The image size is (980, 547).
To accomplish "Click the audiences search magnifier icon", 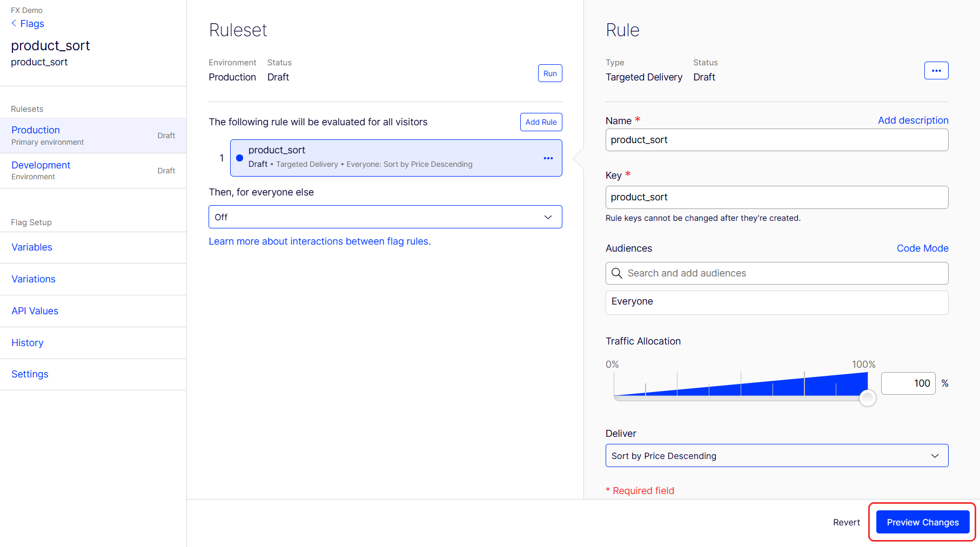I will 616,273.
